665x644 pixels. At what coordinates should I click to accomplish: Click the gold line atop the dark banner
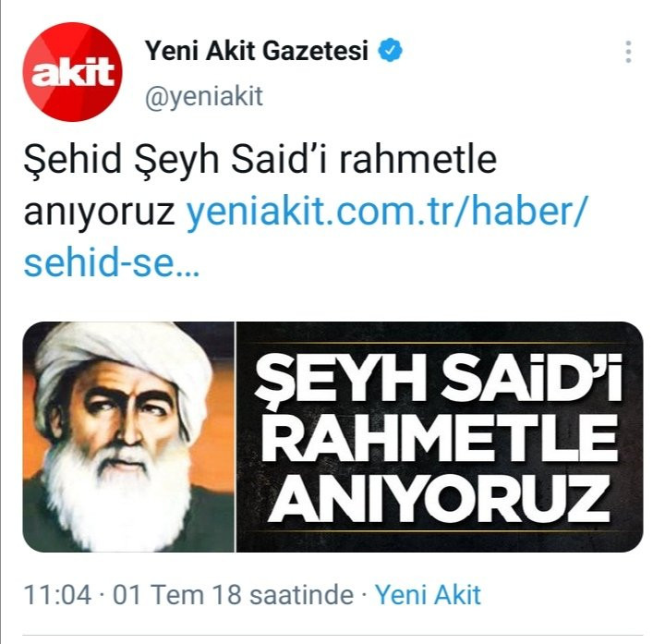440,342
